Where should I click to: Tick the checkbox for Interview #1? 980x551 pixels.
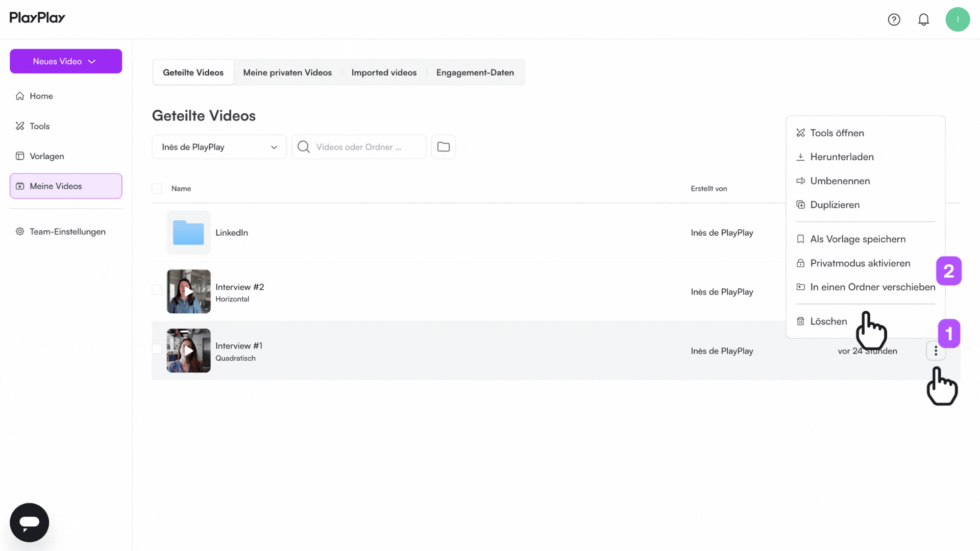(x=157, y=349)
